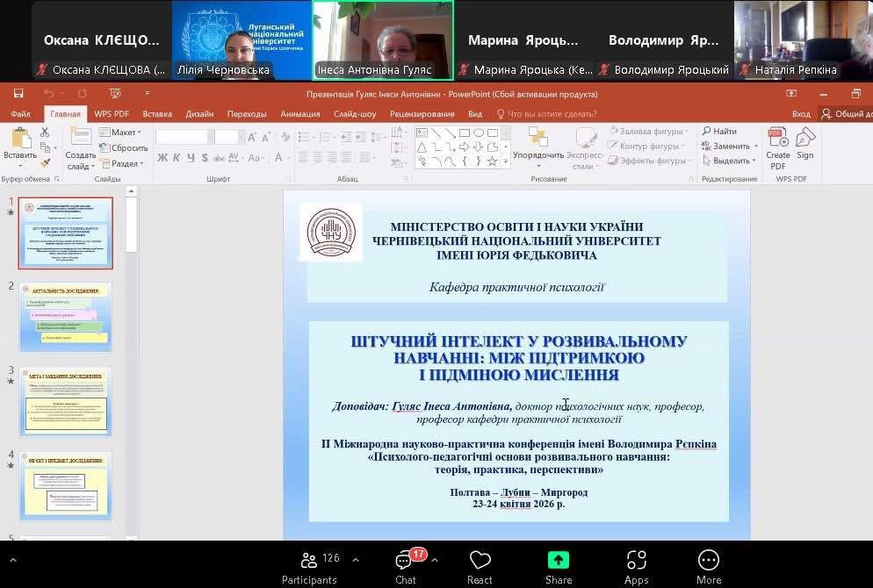This screenshot has height=588, width=873.
Task: Clear all formatting icon in Шрифт group
Action: 285,137
